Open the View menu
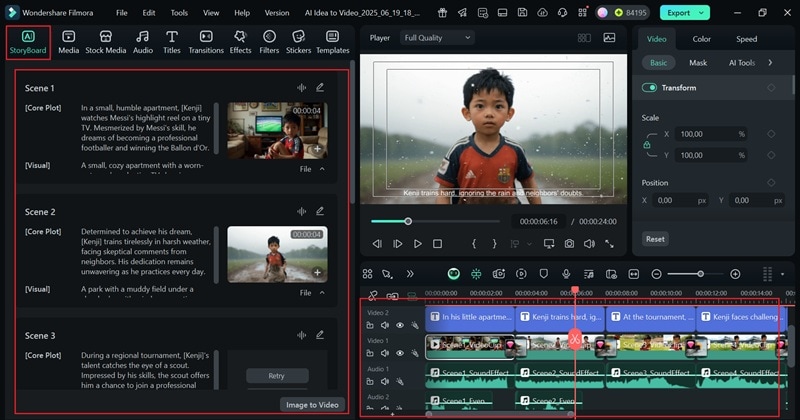Screen dimensions: 800x420 click(x=211, y=13)
